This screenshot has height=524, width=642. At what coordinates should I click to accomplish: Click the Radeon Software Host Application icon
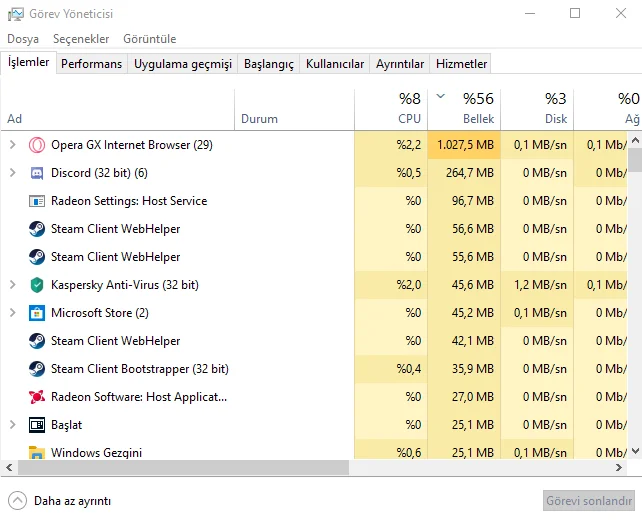click(37, 397)
